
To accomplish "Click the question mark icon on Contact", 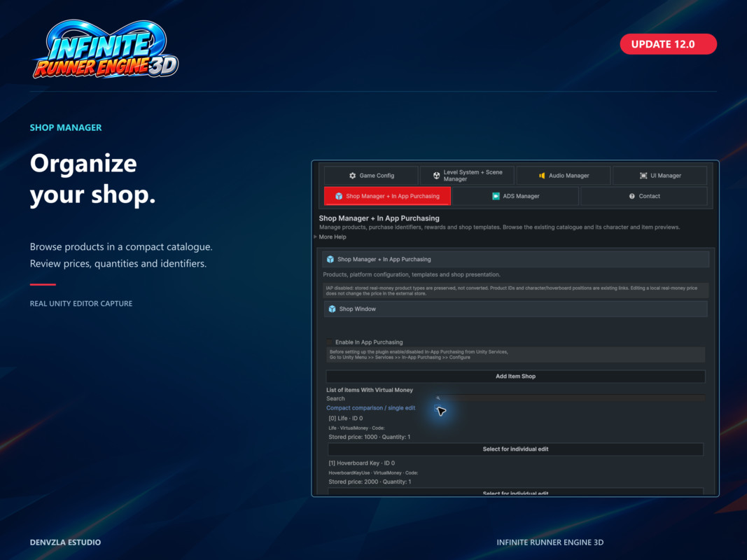I will point(631,196).
